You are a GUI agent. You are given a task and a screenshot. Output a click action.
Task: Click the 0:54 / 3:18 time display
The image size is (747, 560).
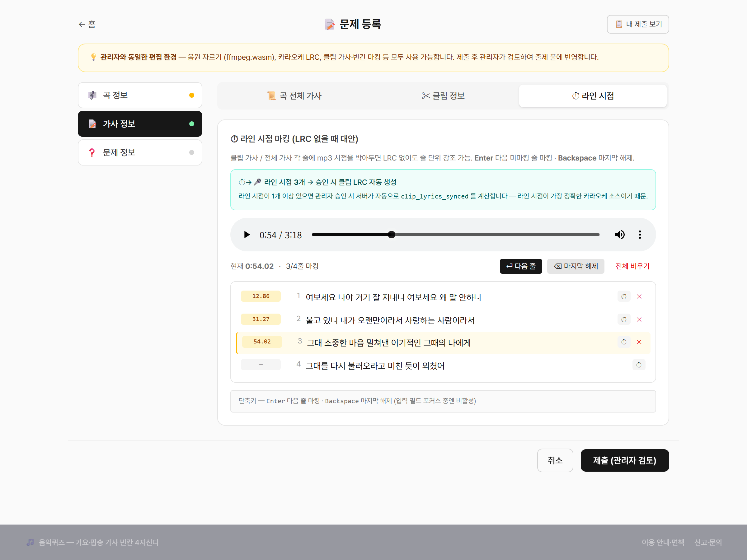[280, 235]
